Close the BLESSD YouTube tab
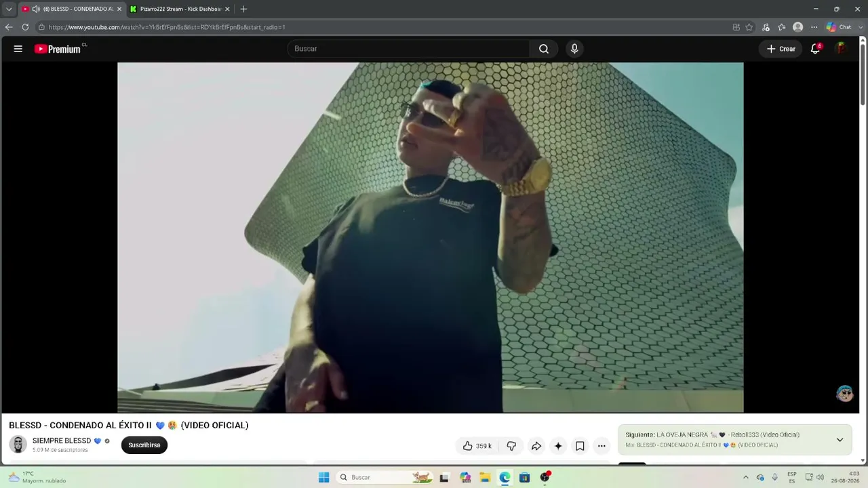 (x=119, y=9)
